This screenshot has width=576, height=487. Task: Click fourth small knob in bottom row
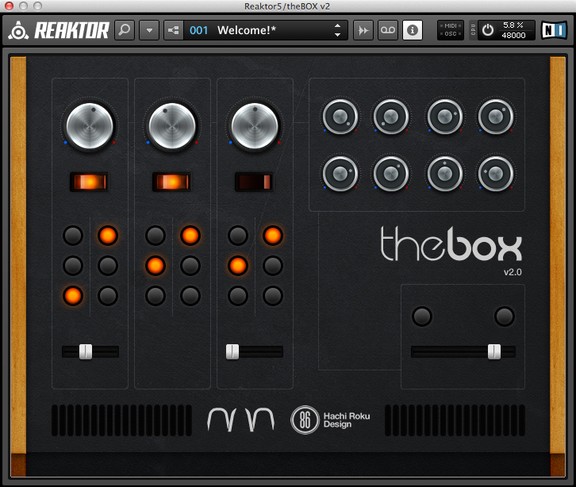pyautogui.click(x=496, y=174)
